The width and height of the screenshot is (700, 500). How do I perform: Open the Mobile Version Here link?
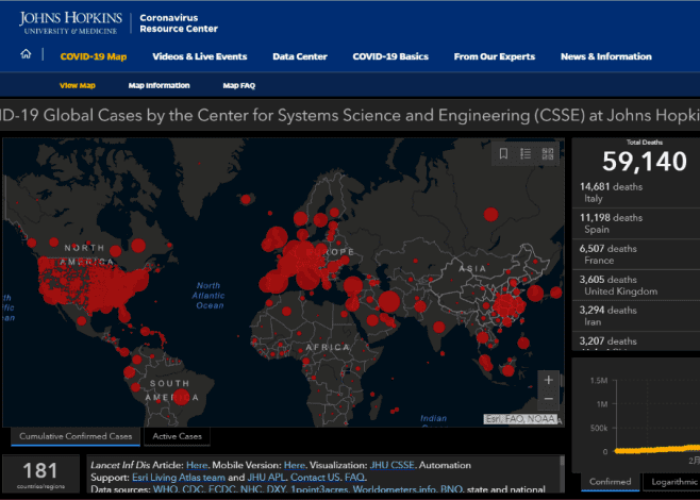294,465
